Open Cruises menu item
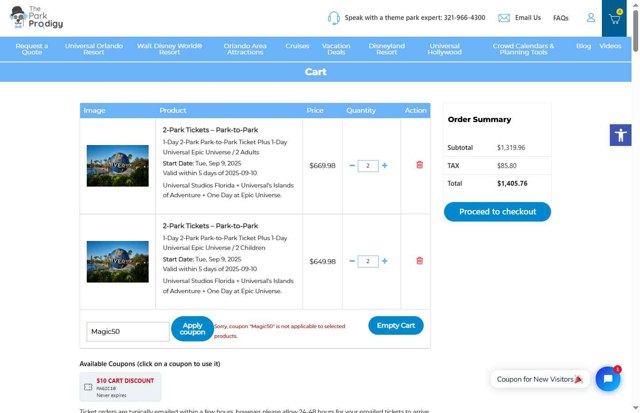 tap(297, 46)
